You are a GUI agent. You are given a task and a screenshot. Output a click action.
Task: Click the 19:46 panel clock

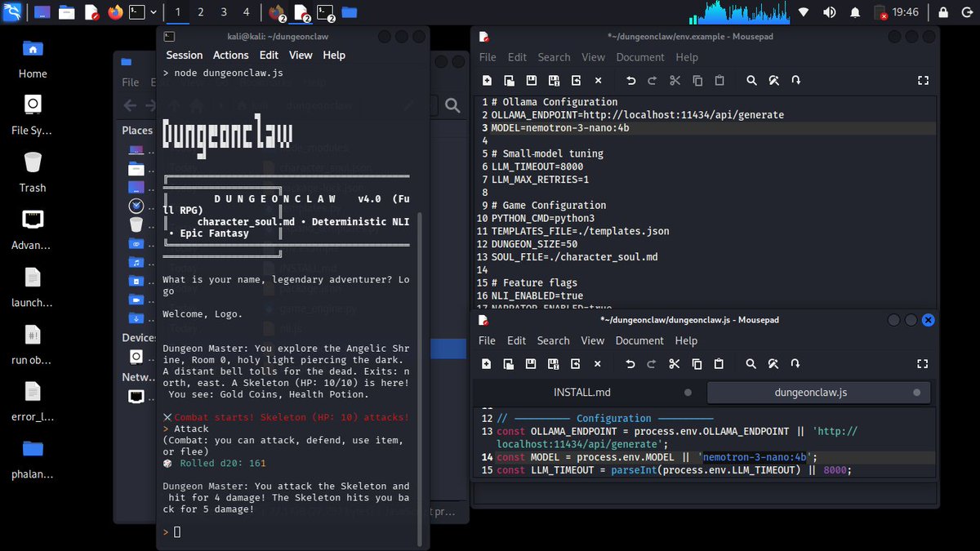[x=906, y=12]
